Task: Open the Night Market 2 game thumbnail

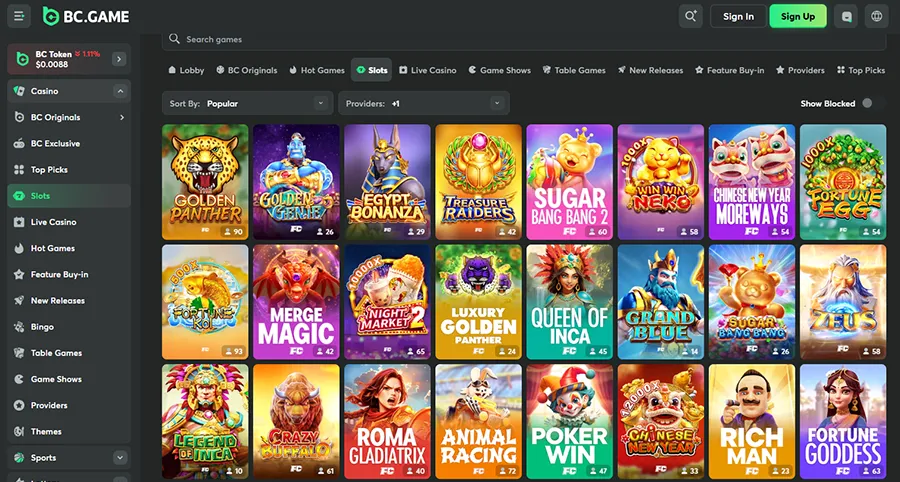Action: click(387, 302)
